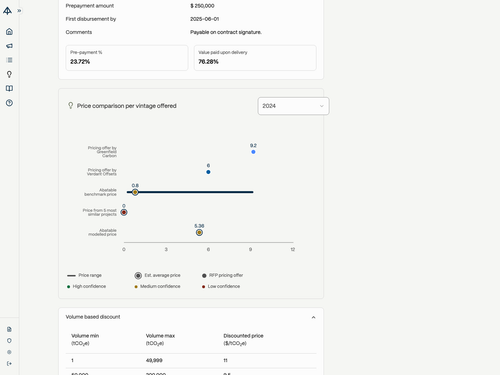Click the $ 250,000 prepayment amount value

click(202, 6)
